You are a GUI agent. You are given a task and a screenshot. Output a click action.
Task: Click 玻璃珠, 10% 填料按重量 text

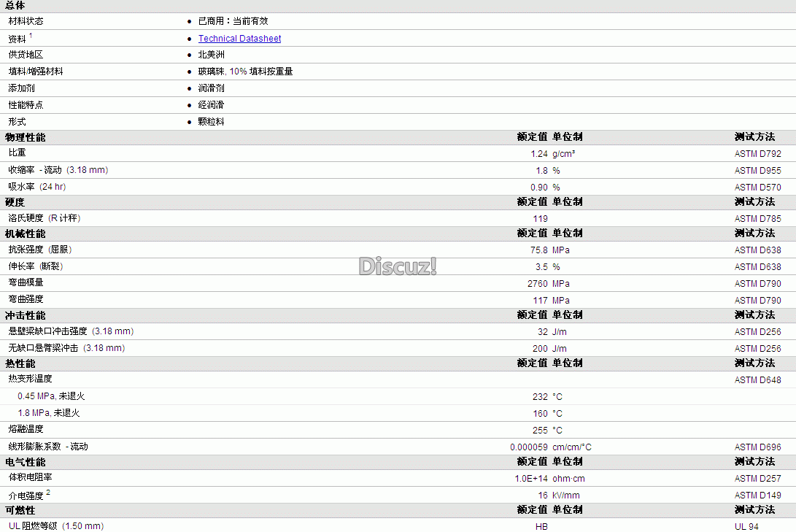(x=246, y=72)
